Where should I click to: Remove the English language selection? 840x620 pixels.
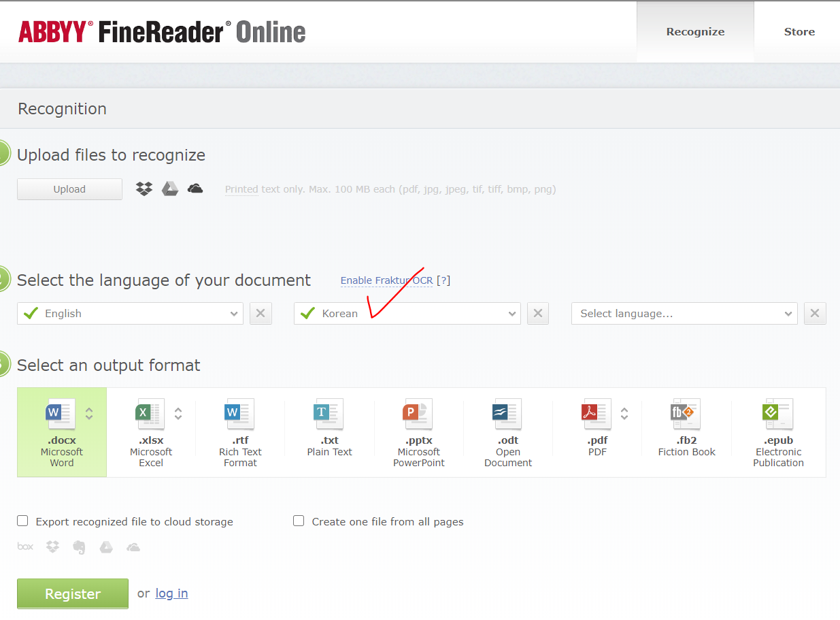click(x=261, y=314)
